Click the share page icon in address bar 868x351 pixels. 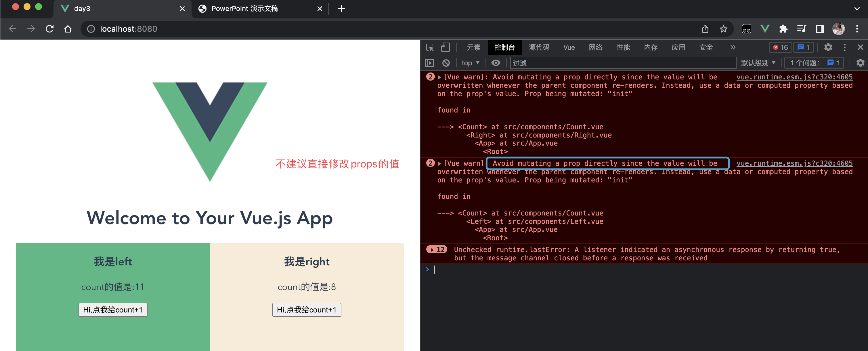705,29
